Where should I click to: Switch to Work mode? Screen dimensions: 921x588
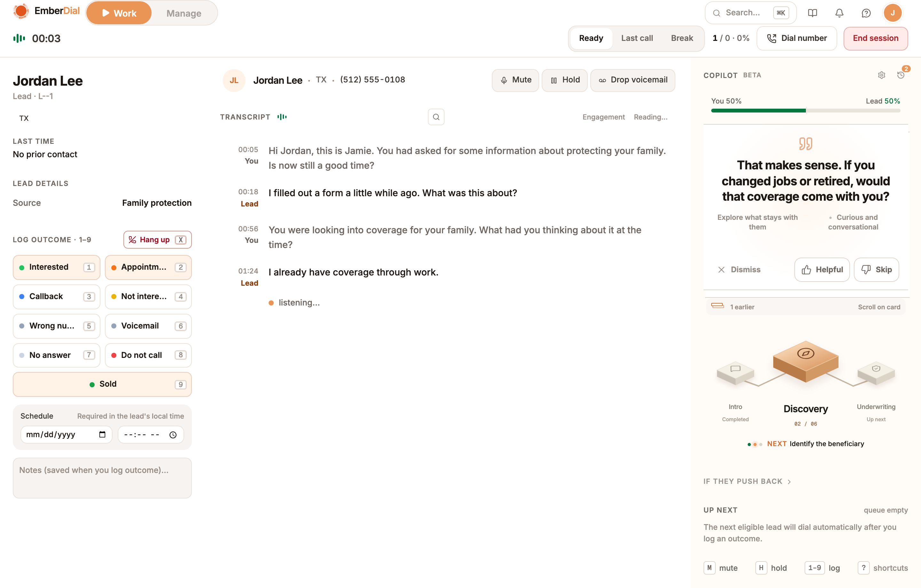(119, 13)
